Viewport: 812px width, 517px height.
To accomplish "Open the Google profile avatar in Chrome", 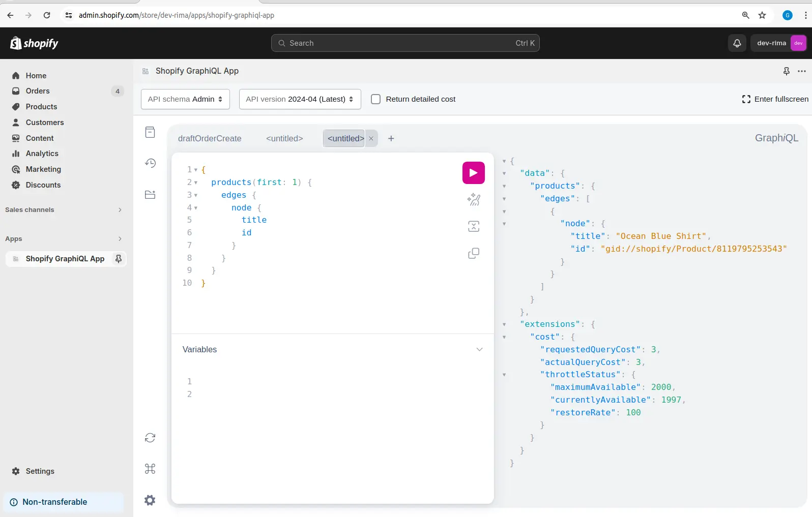I will (788, 15).
